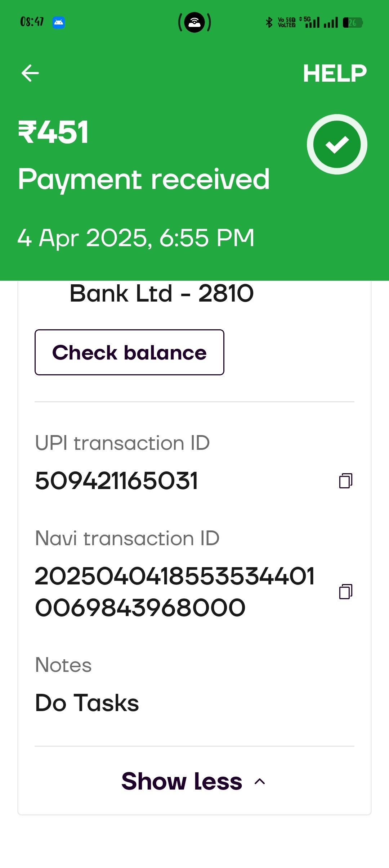
Task: Select the UPI transaction ID number 509421165031
Action: coord(117,481)
